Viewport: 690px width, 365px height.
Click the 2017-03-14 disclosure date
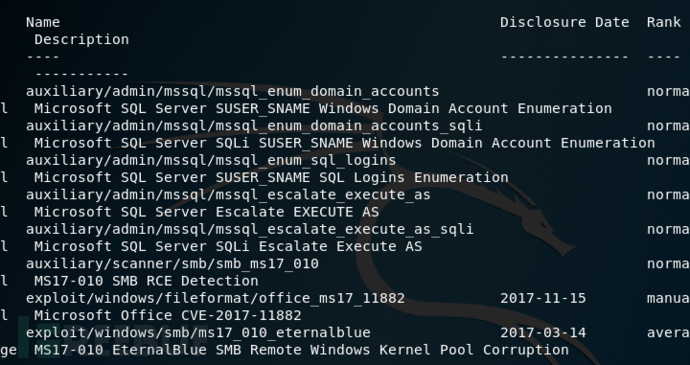pos(543,332)
